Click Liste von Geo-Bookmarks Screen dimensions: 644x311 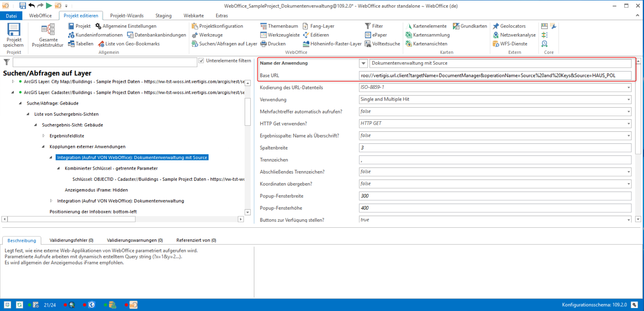tap(129, 44)
